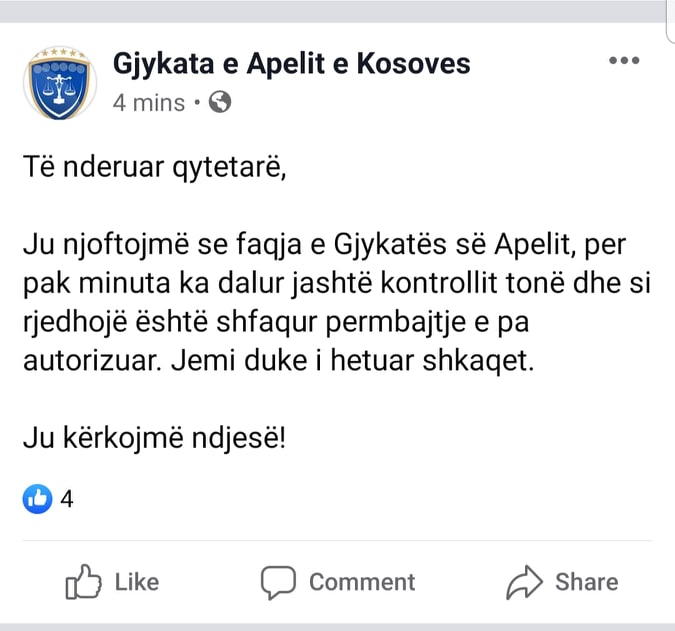Open the Gjykata e Apelit e Kosoves page name

291,64
